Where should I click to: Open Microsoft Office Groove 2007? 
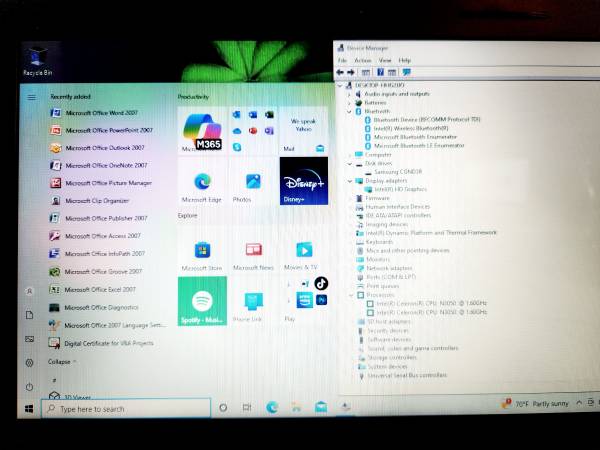96,271
